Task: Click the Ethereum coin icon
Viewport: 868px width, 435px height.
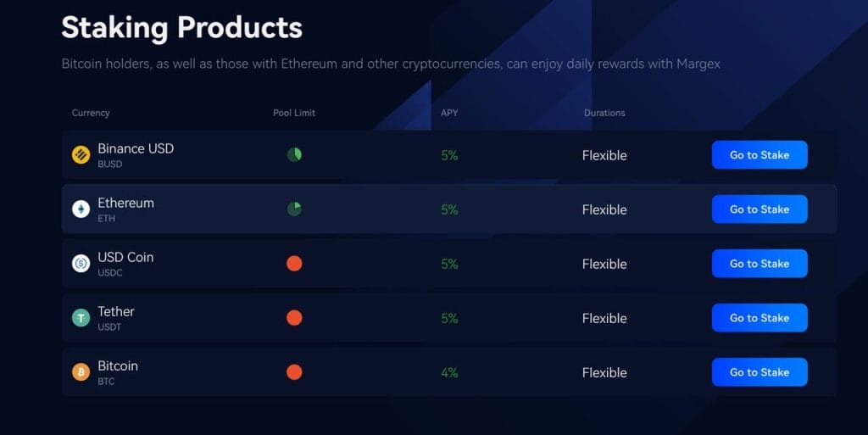Action: pyautogui.click(x=81, y=209)
